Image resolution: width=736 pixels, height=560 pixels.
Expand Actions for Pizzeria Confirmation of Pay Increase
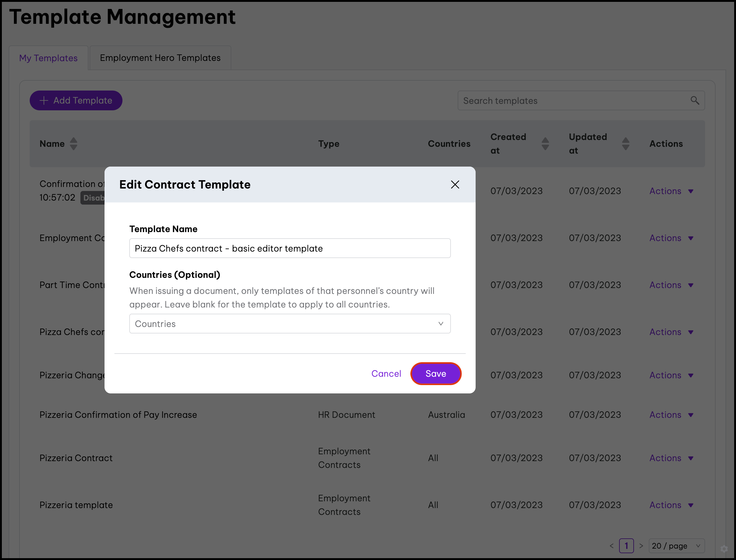671,415
